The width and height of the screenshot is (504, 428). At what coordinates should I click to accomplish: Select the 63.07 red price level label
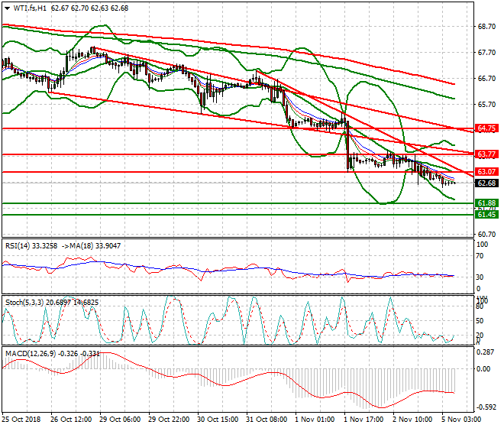click(x=486, y=172)
